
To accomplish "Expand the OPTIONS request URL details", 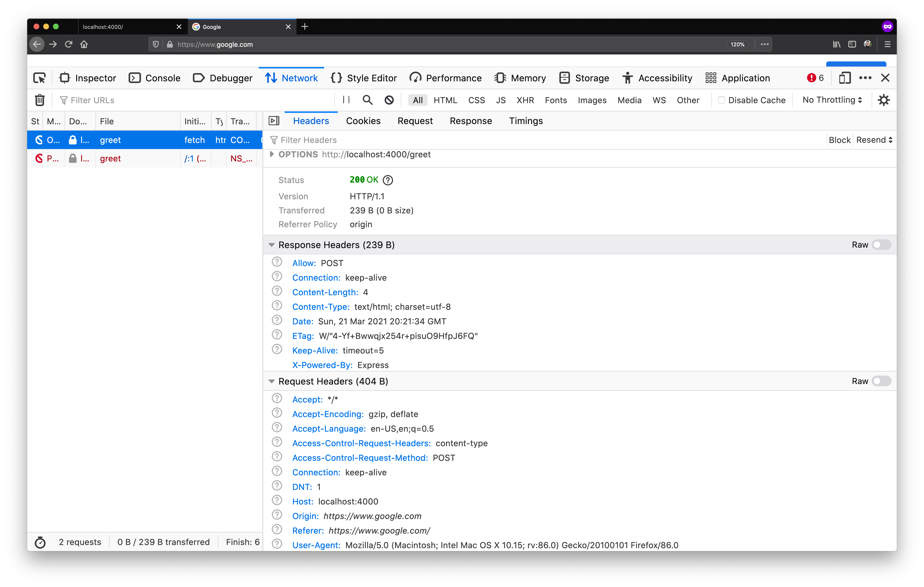I will 272,154.
